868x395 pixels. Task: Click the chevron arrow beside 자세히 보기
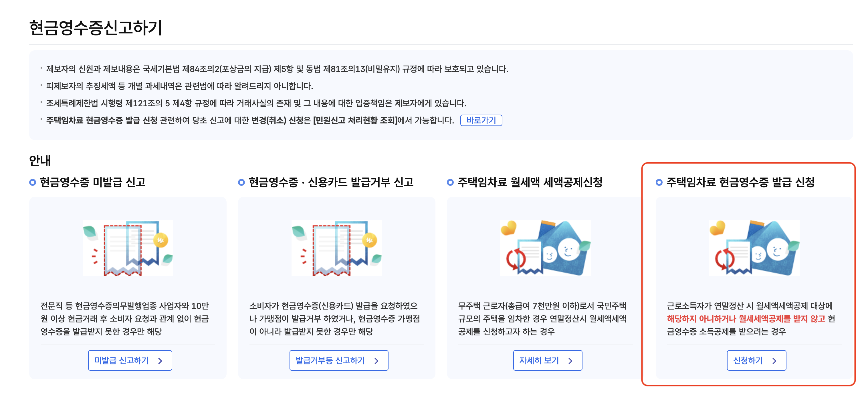(x=570, y=361)
